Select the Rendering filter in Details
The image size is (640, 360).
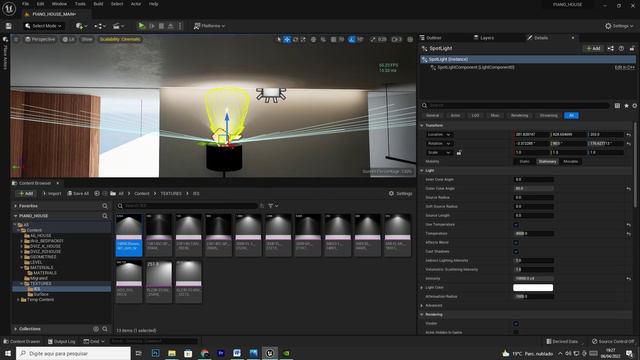pos(519,116)
